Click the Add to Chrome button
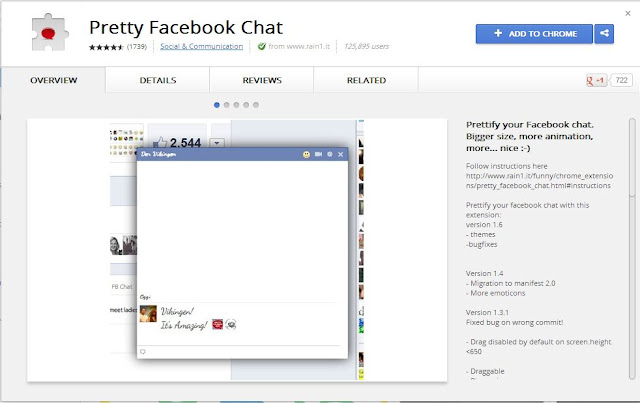640x403 pixels. pos(534,34)
